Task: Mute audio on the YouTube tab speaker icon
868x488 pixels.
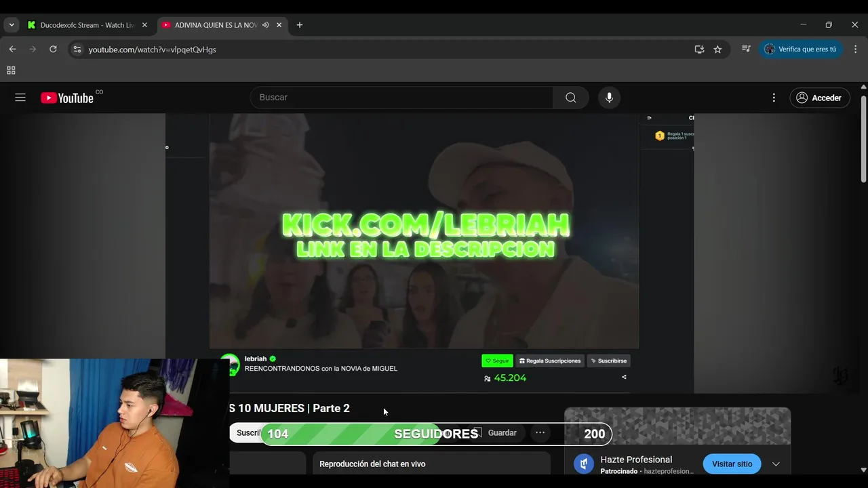Action: [266, 25]
